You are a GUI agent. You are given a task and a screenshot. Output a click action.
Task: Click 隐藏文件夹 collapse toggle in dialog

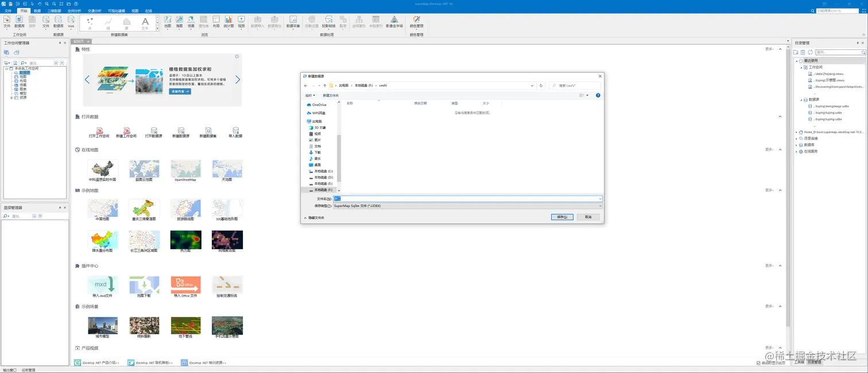tap(315, 217)
